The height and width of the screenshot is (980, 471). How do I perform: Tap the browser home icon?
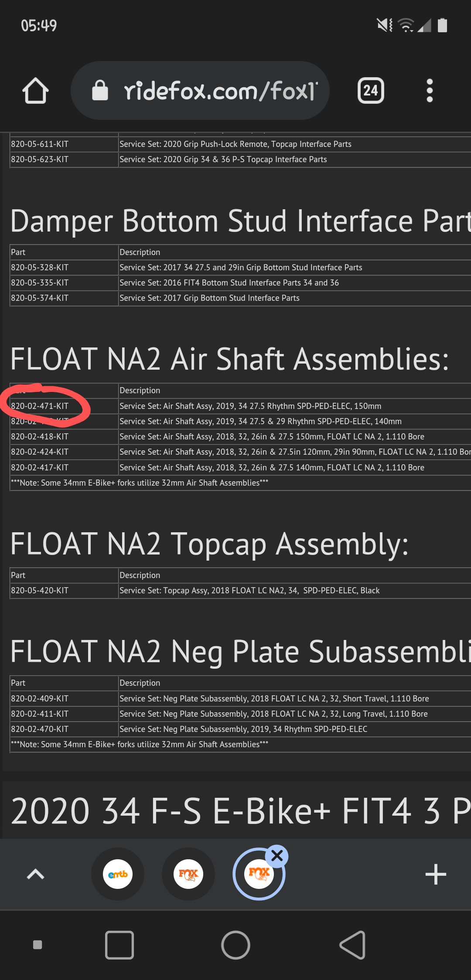coord(35,91)
